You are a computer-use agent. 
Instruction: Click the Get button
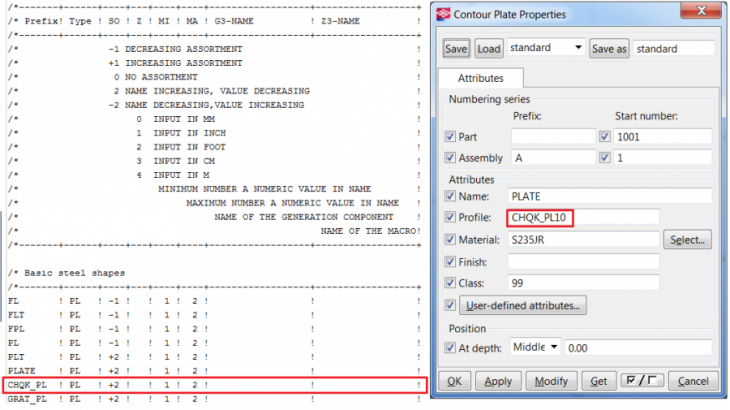(599, 381)
